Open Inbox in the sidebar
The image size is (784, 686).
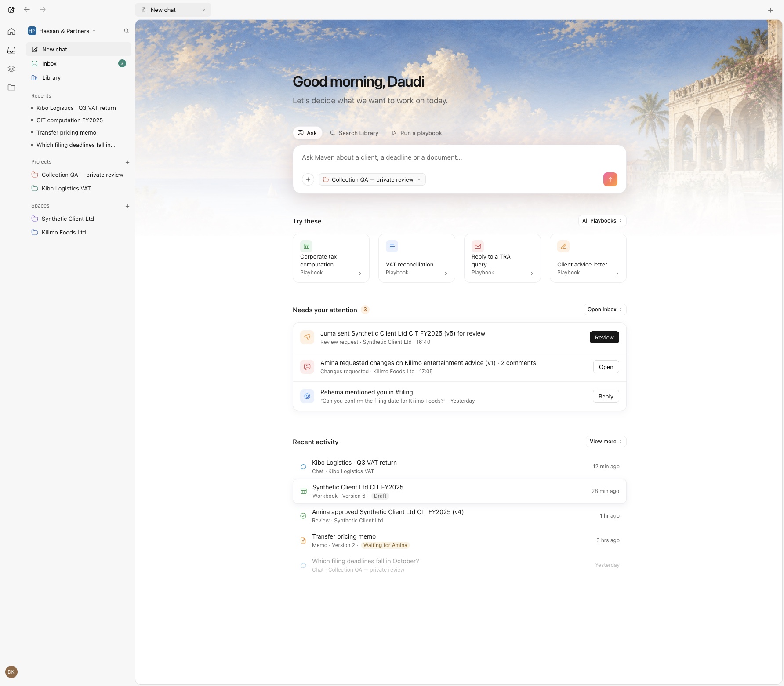[x=79, y=63]
